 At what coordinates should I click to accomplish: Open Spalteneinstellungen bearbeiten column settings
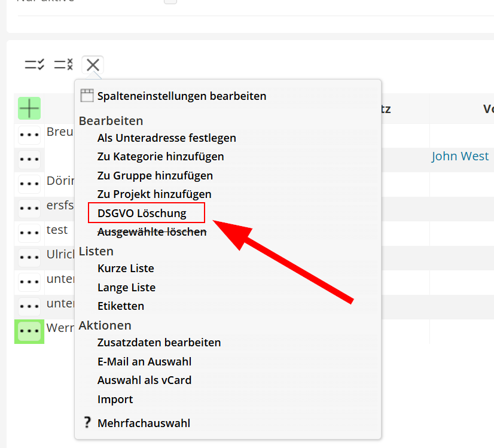click(x=181, y=96)
